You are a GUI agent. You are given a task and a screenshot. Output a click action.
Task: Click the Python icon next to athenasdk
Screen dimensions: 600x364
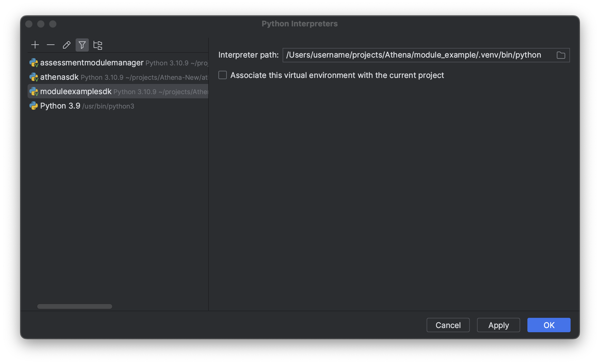(34, 77)
